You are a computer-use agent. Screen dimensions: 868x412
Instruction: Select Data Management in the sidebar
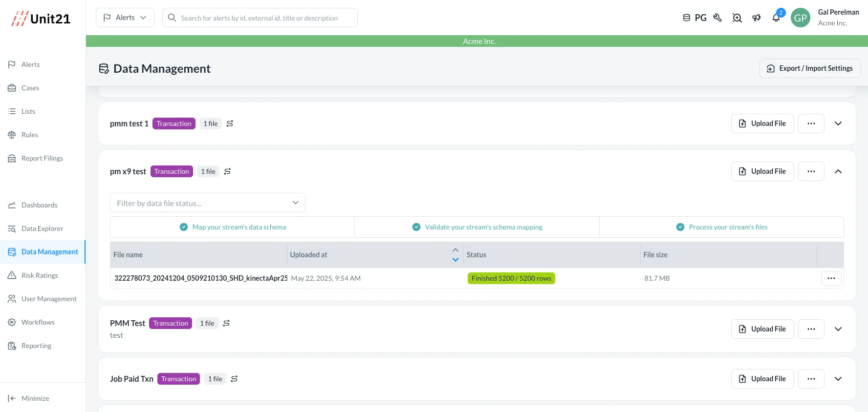43,252
